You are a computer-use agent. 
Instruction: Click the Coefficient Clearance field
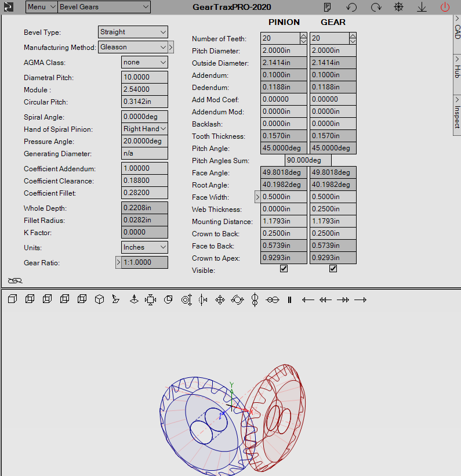(x=144, y=181)
